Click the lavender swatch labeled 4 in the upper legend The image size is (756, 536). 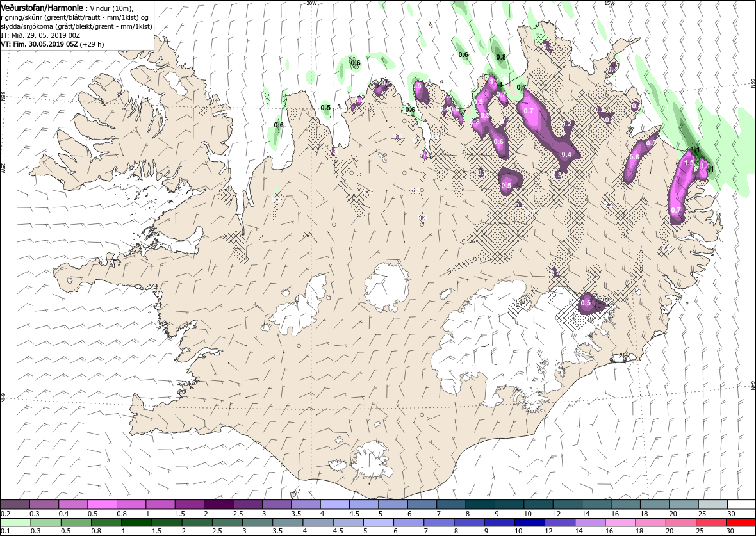(334, 505)
